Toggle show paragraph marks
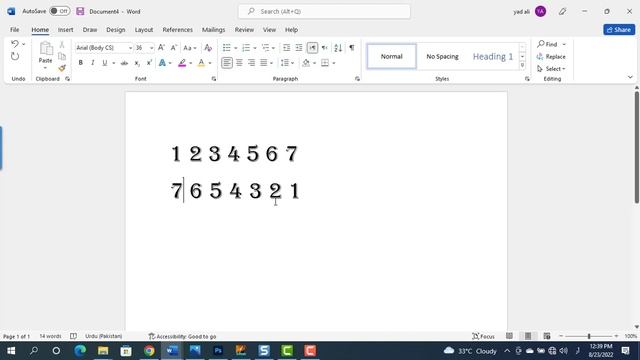 (352, 48)
